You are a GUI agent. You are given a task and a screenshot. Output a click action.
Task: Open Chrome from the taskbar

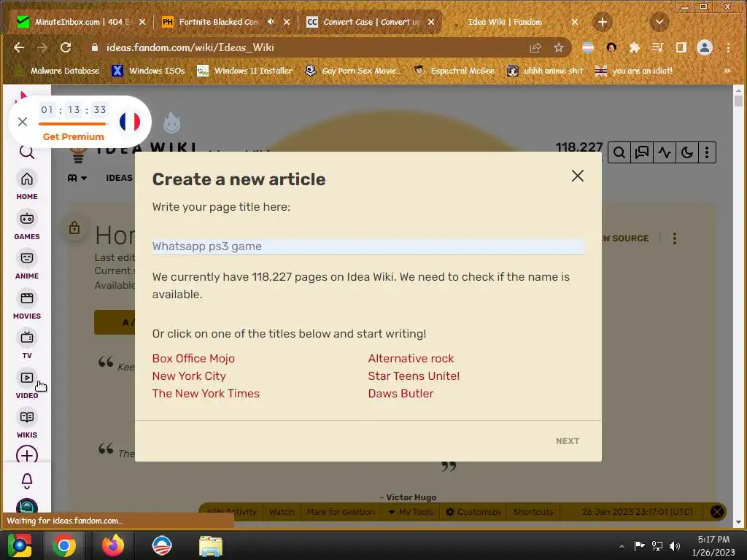(x=64, y=545)
